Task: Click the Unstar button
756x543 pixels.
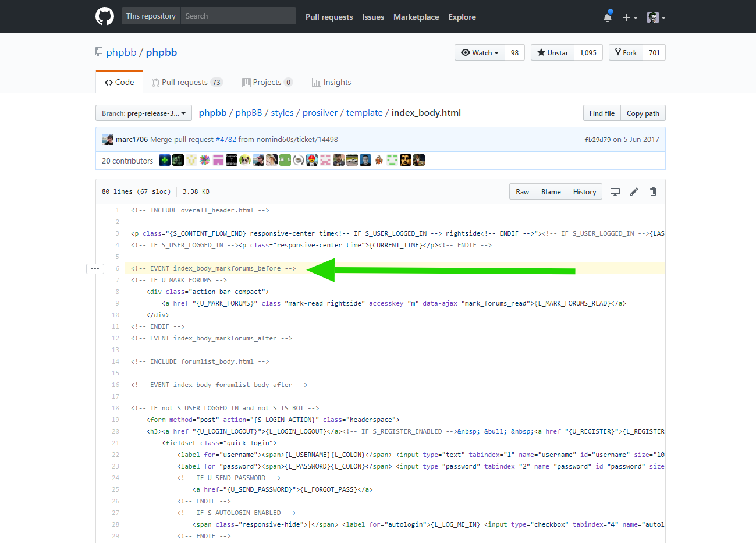Action: click(552, 52)
